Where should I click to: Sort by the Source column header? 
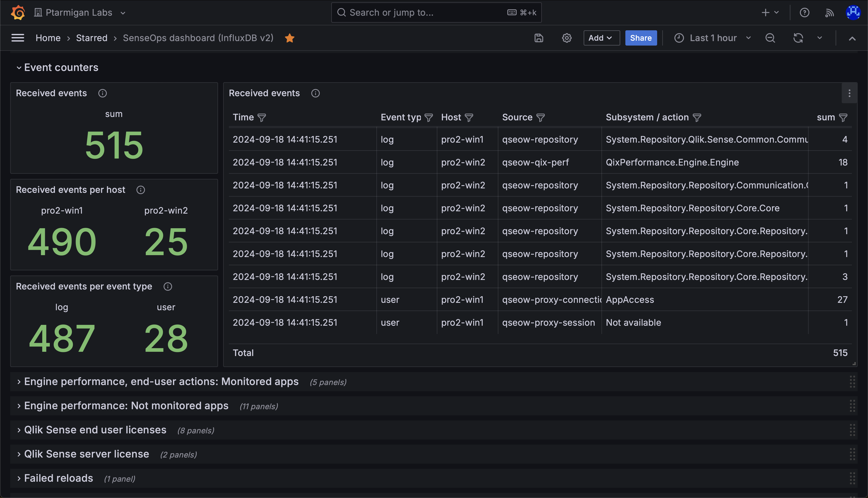point(517,117)
